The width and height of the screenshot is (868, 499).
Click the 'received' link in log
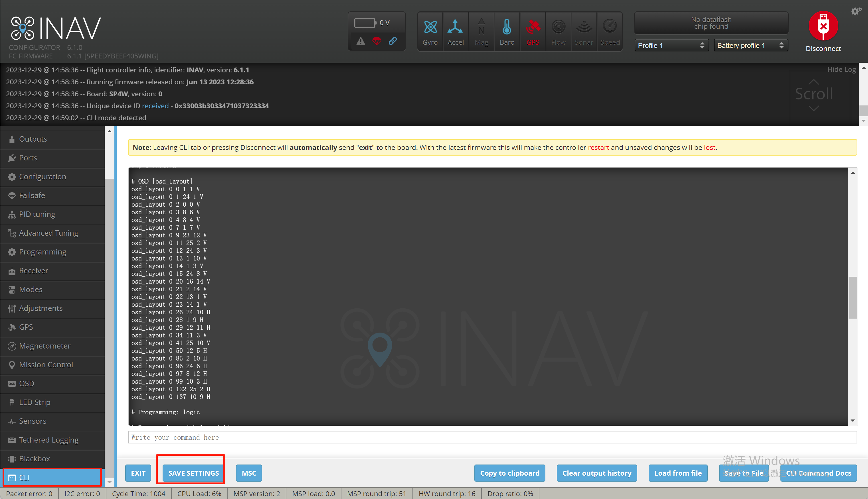155,106
